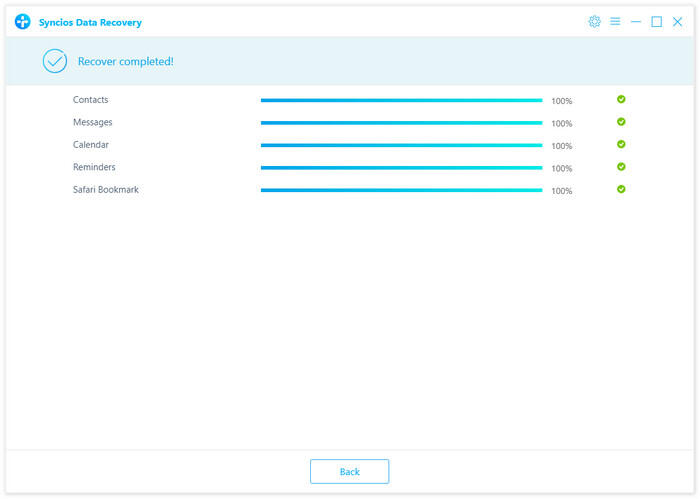This screenshot has height=499, width=700.
Task: Click the Syncios Data Recovery logo icon
Action: [x=22, y=21]
